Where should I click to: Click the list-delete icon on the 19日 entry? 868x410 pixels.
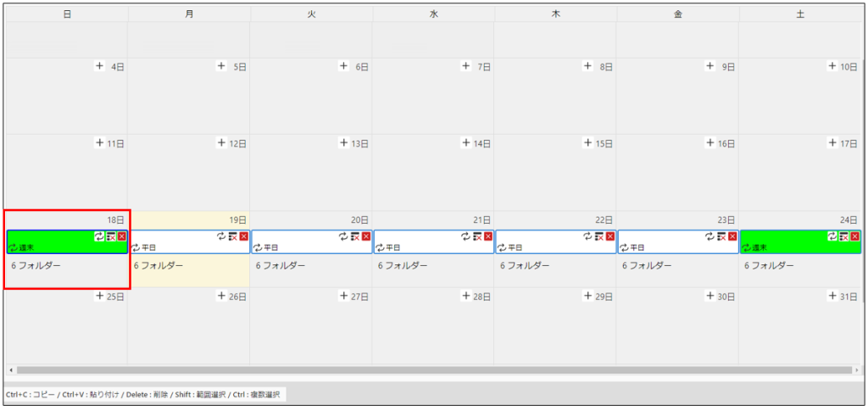pos(233,236)
